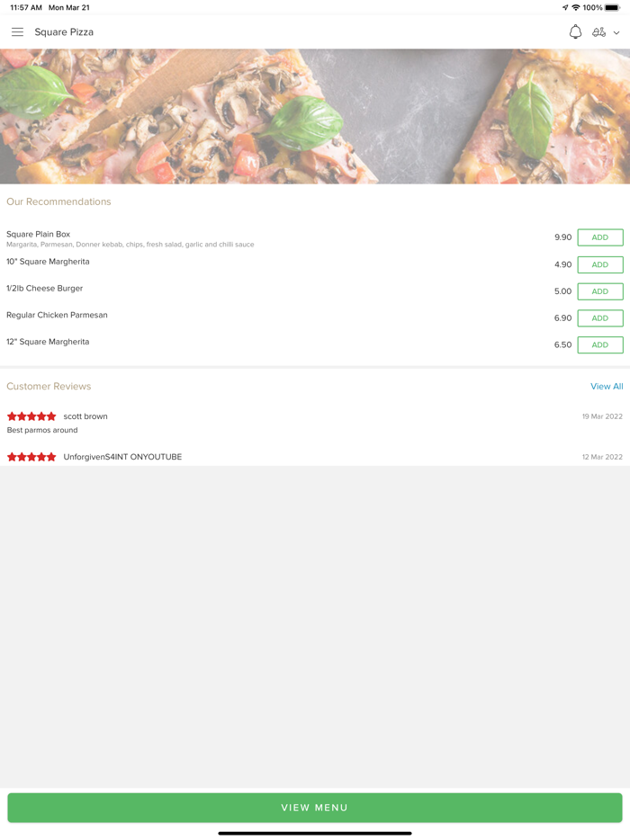630x840 pixels.
Task: Tap the star rating for UnforgivenS4INT ONYOUTUBE
Action: tap(31, 457)
